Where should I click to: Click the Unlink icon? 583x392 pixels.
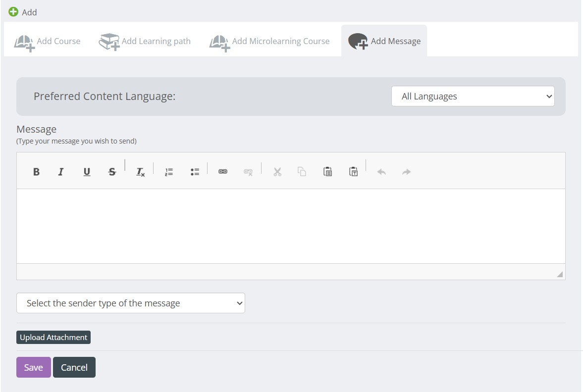click(x=248, y=172)
